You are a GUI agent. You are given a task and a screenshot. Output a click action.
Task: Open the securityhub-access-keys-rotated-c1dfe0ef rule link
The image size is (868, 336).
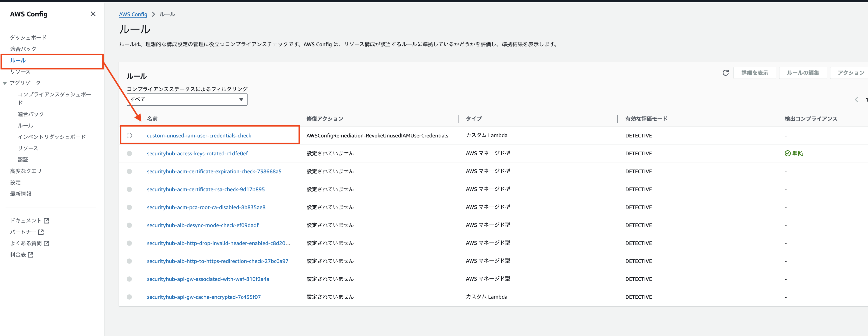coord(197,154)
